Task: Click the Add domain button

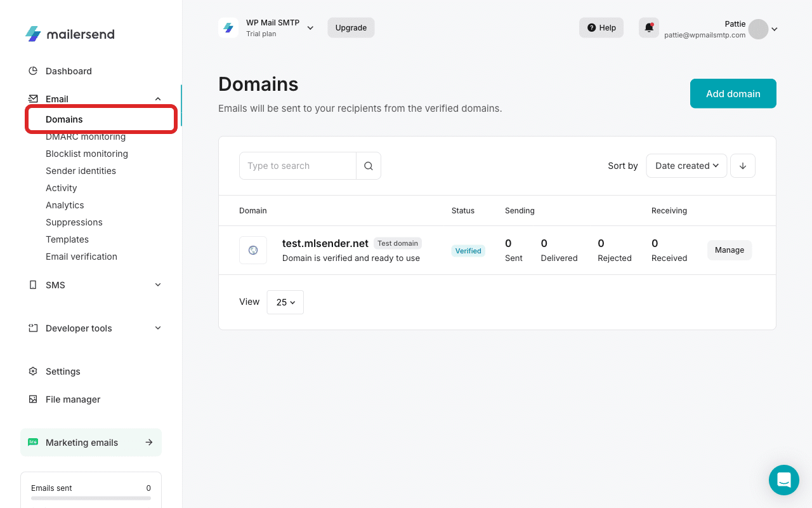Action: pyautogui.click(x=733, y=93)
